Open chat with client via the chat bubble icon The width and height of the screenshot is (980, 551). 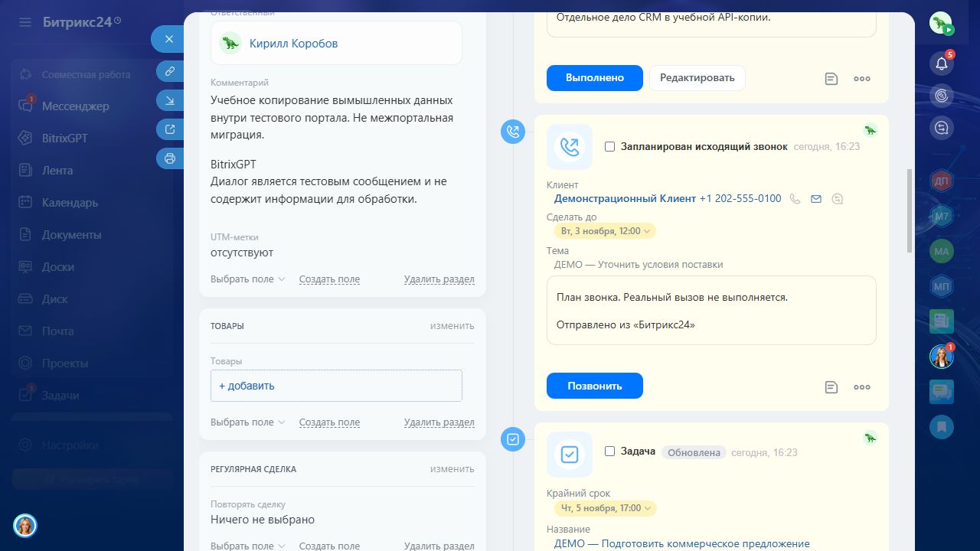click(838, 199)
